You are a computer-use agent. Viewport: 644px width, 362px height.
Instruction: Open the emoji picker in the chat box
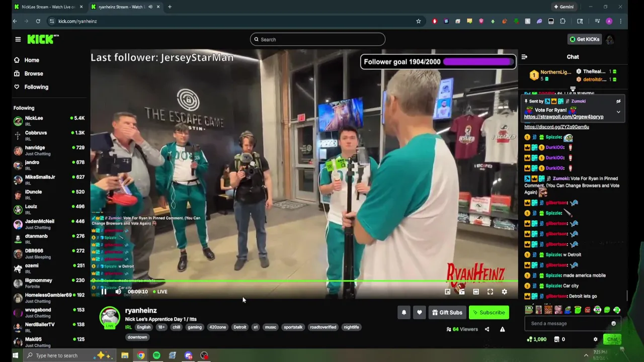613,323
